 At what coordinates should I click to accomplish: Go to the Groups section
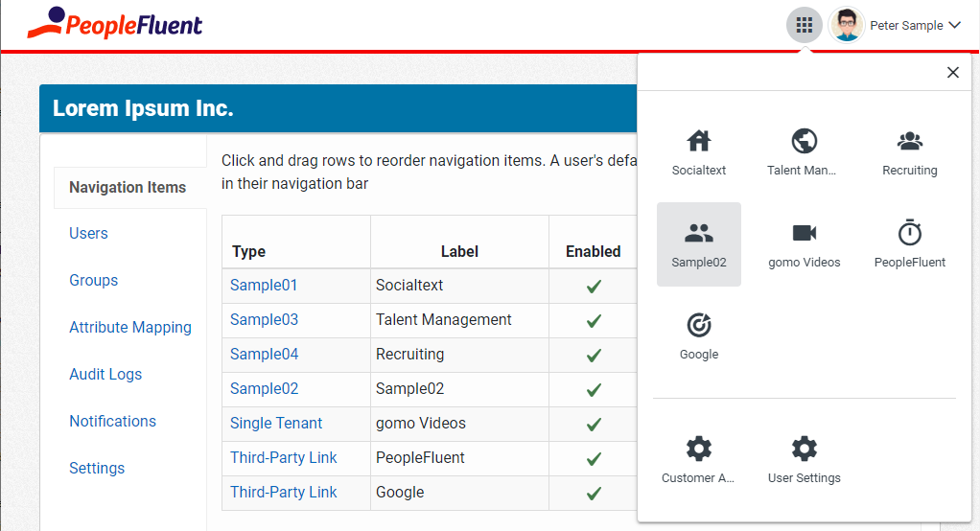coord(93,281)
